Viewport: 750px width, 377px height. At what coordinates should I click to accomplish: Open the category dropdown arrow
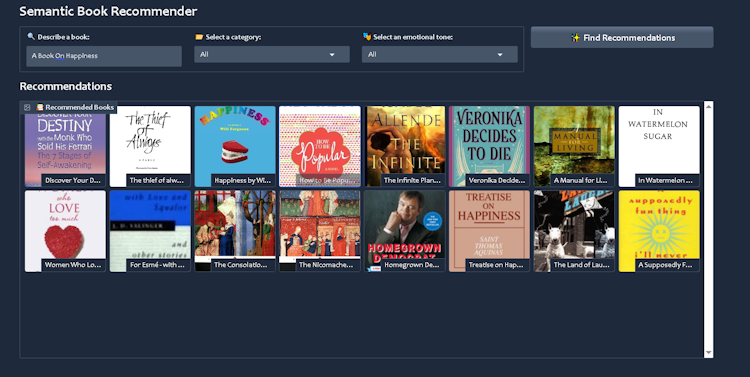332,55
